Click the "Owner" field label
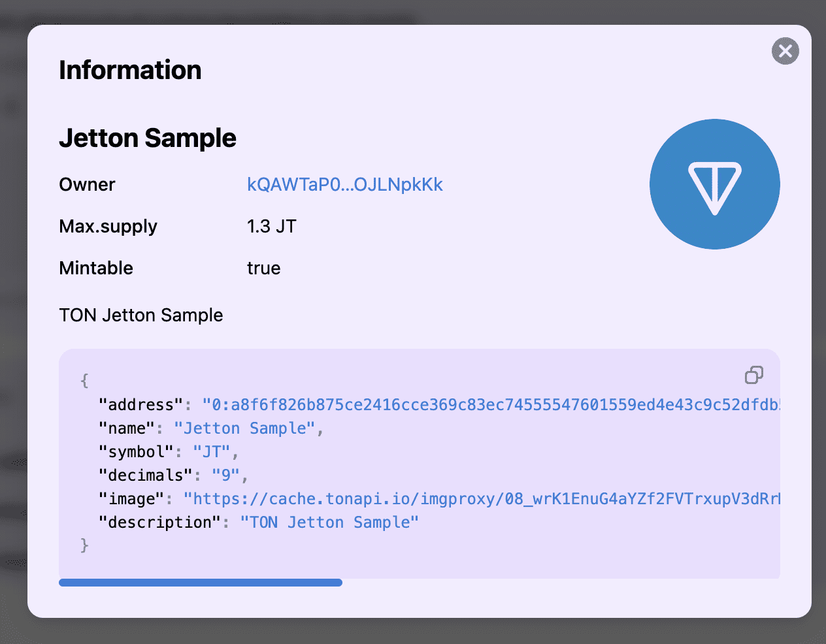826x644 pixels. click(x=87, y=185)
